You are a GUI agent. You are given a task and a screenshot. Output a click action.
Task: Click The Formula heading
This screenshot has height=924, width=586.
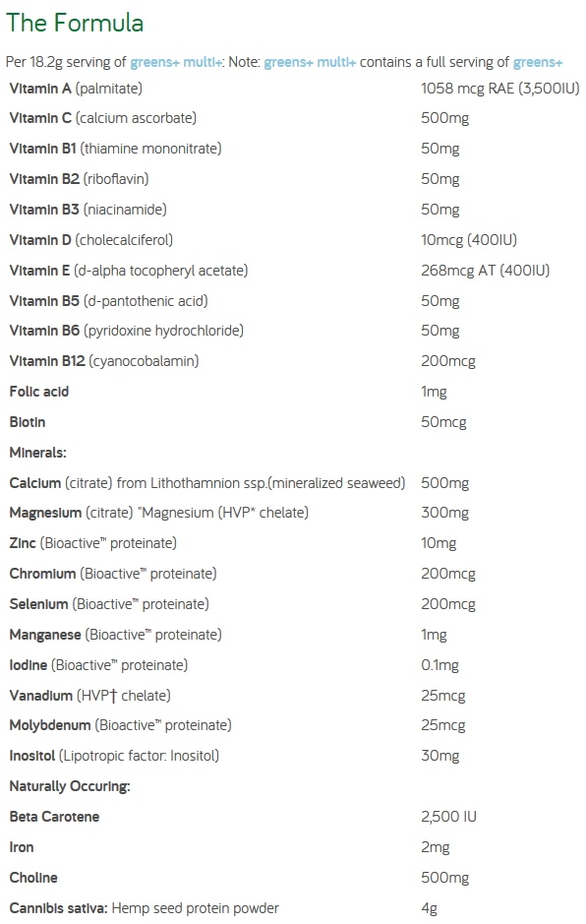(74, 24)
